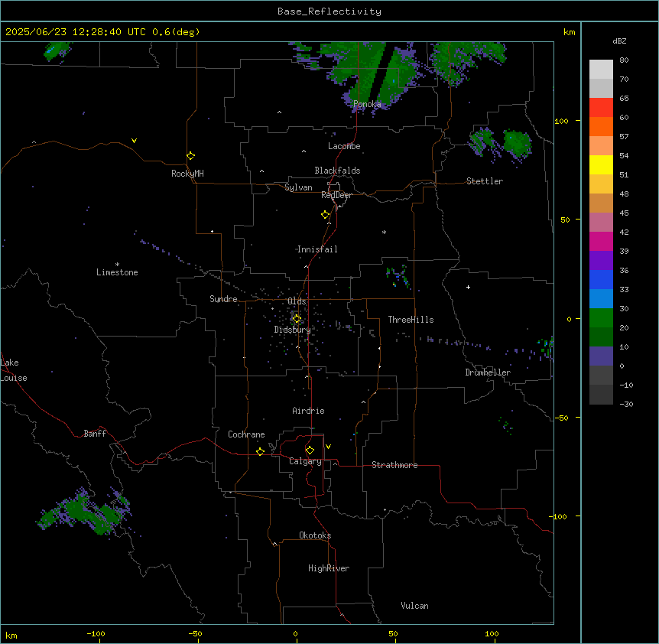Pick the yellow 51 dBZ legend color
The image size is (659, 644).
(601, 164)
